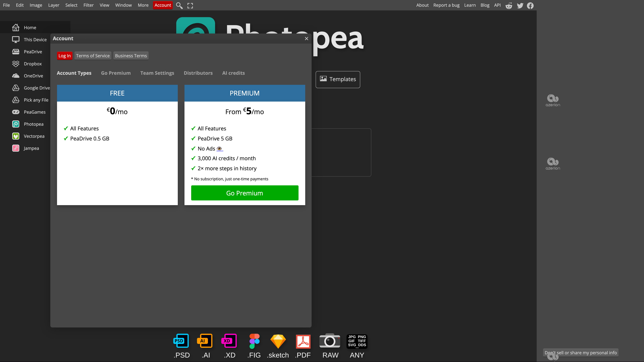Click the "PeaDrive 0.5 GB" feature text
This screenshot has width=644, height=362.
tap(90, 139)
